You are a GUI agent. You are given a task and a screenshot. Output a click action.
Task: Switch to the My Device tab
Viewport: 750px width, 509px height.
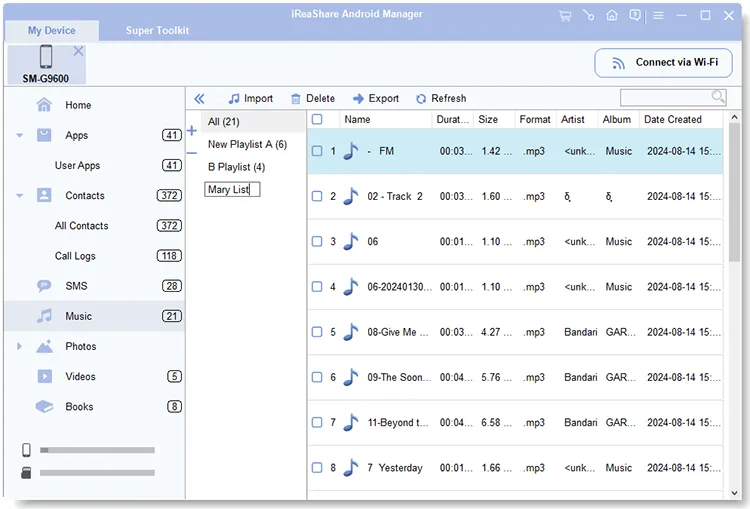point(52,31)
